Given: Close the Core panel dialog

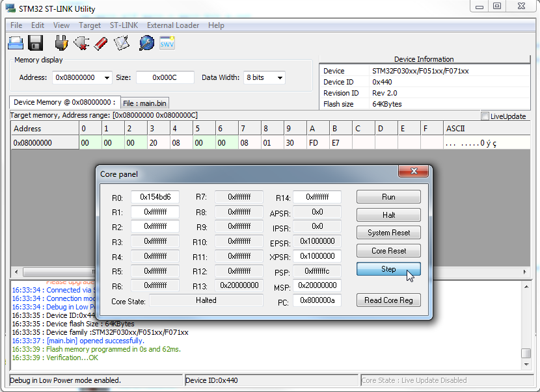Looking at the screenshot, I should click(414, 171).
